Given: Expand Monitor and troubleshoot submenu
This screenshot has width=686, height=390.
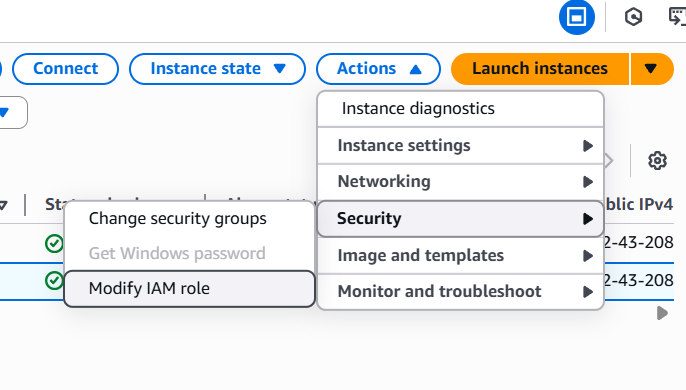Looking at the screenshot, I should pyautogui.click(x=461, y=292).
